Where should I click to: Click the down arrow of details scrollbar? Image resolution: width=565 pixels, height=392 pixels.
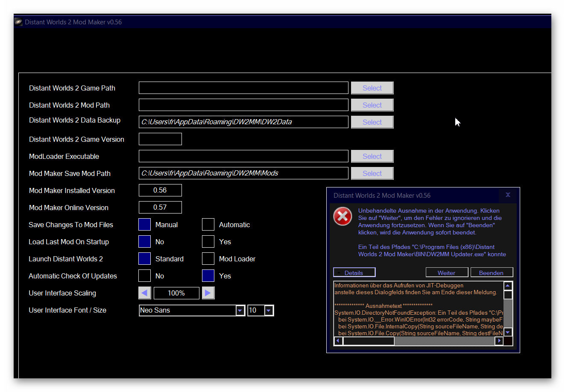[508, 332]
